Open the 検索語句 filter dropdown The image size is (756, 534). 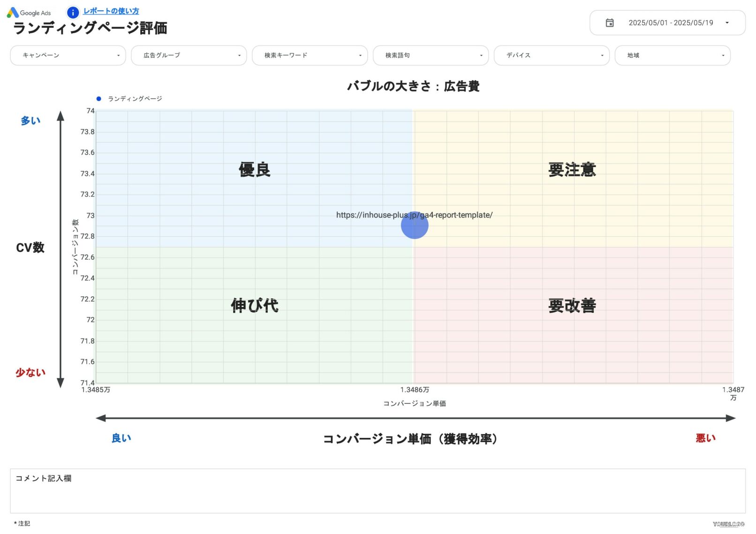tap(431, 55)
